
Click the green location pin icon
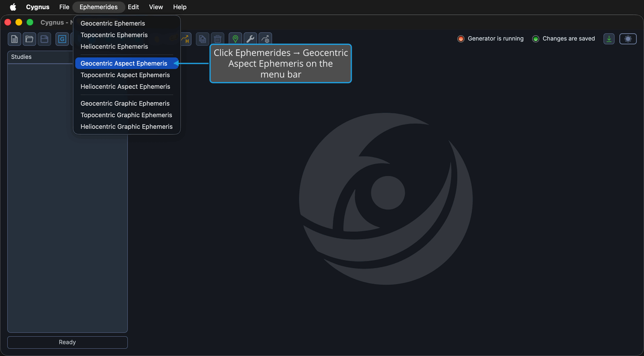[x=235, y=39]
